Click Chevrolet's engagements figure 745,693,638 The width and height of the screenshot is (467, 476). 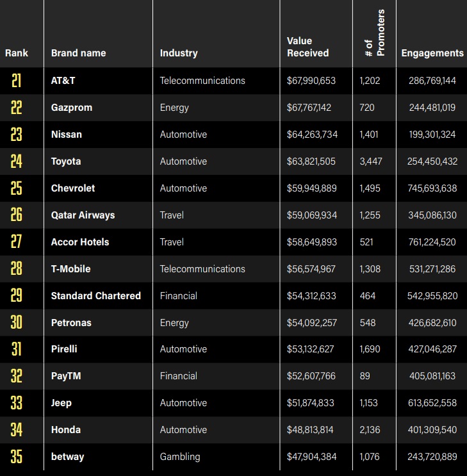point(432,188)
